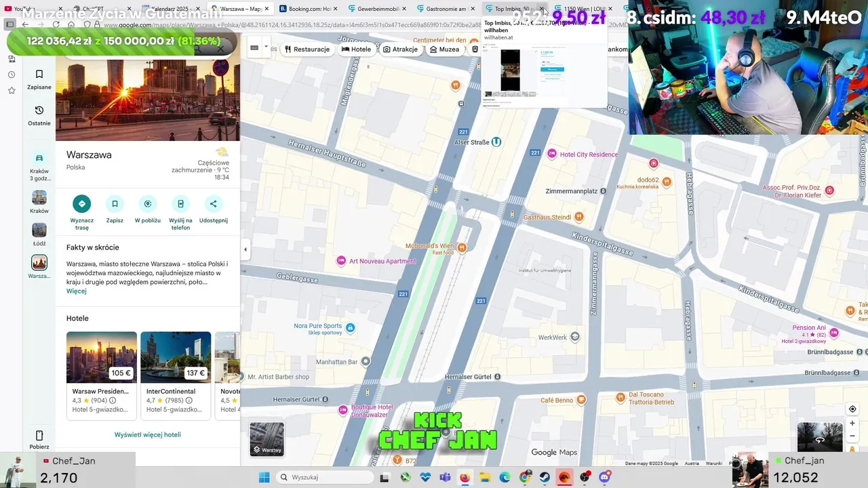Filter map by Restauracje chip
Viewport: 868px width, 488px height.
coord(307,49)
